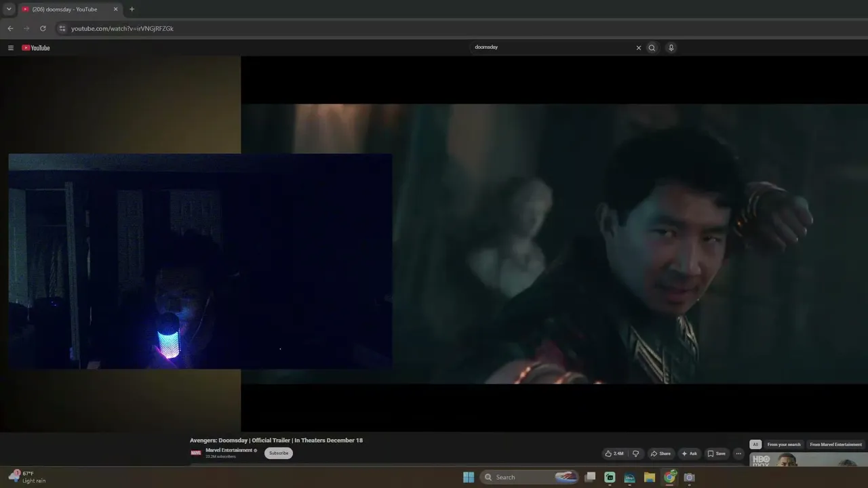
Task: Open File Explorer from the taskbar
Action: tap(649, 477)
